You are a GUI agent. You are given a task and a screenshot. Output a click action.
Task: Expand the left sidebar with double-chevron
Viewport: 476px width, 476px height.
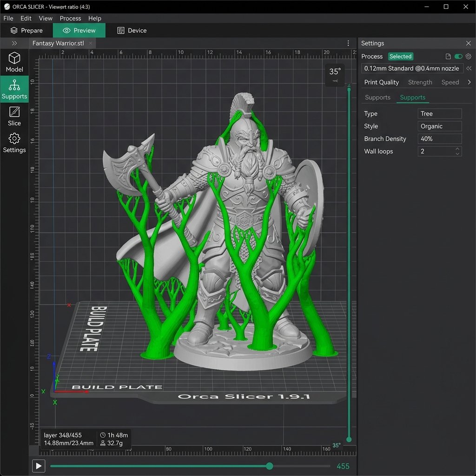[x=14, y=43]
